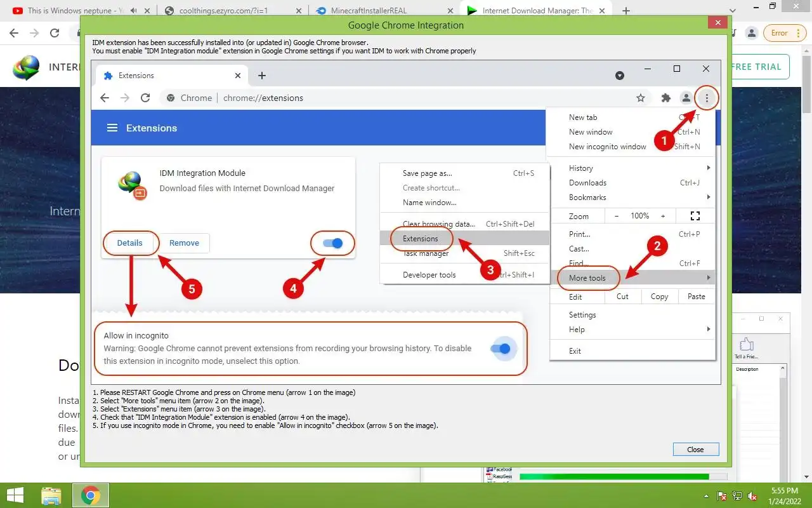Viewport: 812px width, 508px height.
Task: Open tab search chevron in the Chrome title bar
Action: pyautogui.click(x=733, y=11)
